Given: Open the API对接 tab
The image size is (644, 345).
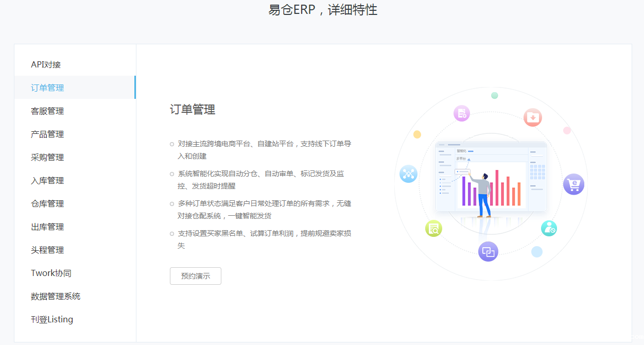Looking at the screenshot, I should (46, 64).
